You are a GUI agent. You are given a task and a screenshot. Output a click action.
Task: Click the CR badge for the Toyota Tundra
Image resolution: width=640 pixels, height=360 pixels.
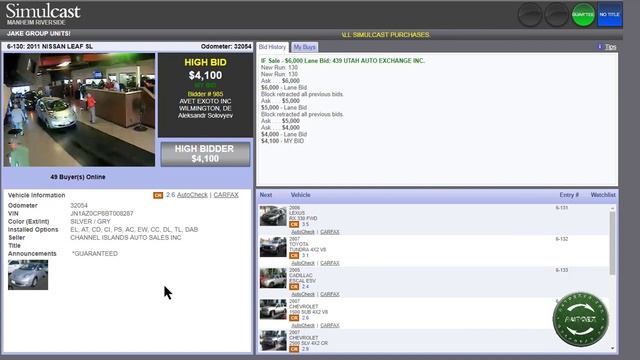[294, 256]
